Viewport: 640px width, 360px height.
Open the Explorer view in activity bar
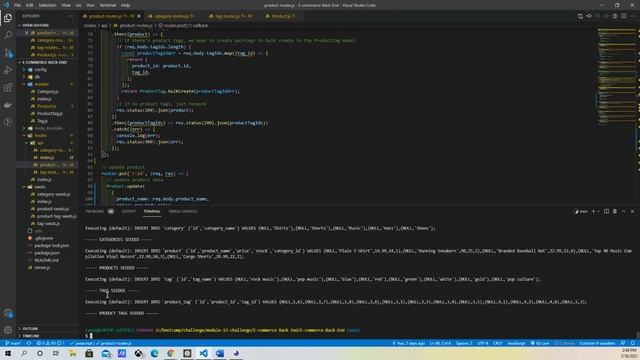pyautogui.click(x=8, y=18)
